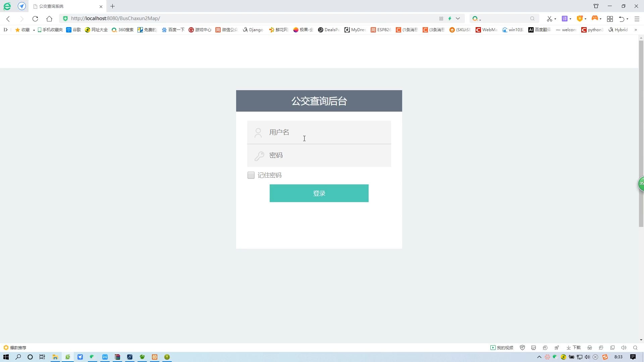Click the vertical page scrollbar thumb
Screen dimensions: 644x362
pos(641,133)
